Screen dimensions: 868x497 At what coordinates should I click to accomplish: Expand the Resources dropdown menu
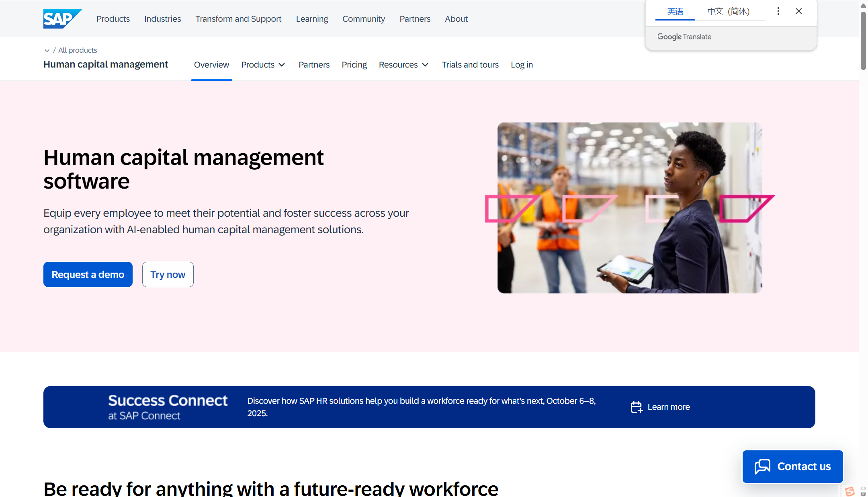403,65
